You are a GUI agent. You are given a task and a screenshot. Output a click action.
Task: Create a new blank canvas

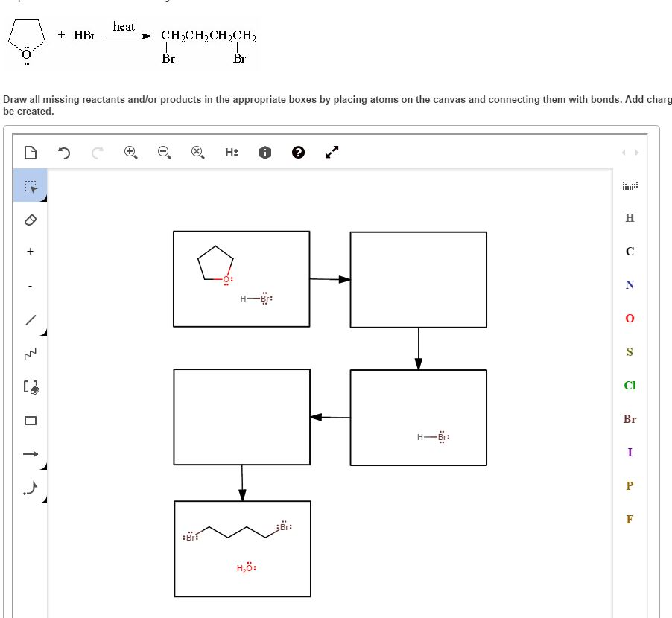pyautogui.click(x=30, y=152)
